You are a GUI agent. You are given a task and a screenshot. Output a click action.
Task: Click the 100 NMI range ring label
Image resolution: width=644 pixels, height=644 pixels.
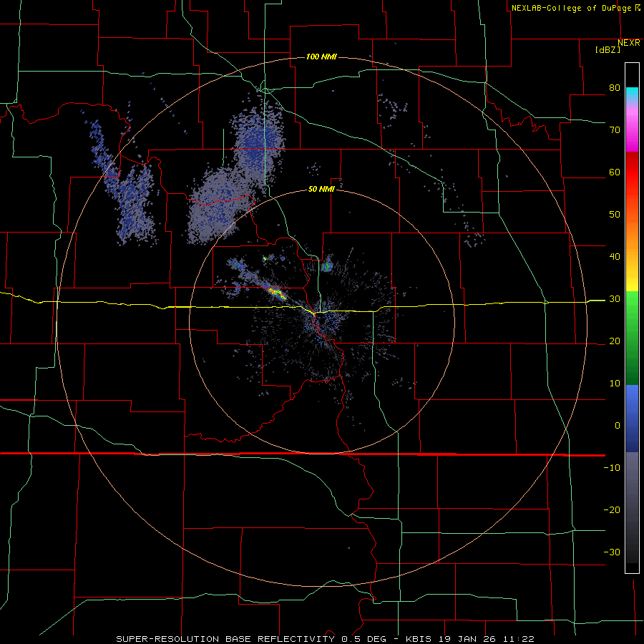coord(321,57)
